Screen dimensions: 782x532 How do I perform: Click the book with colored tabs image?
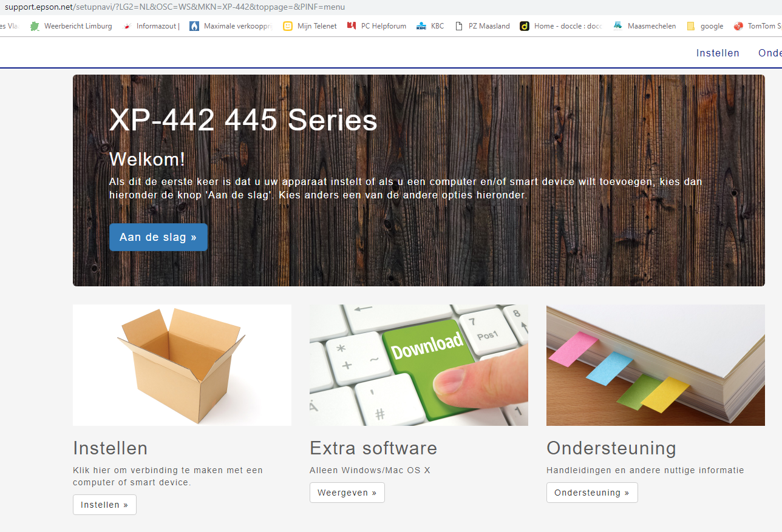(x=656, y=365)
